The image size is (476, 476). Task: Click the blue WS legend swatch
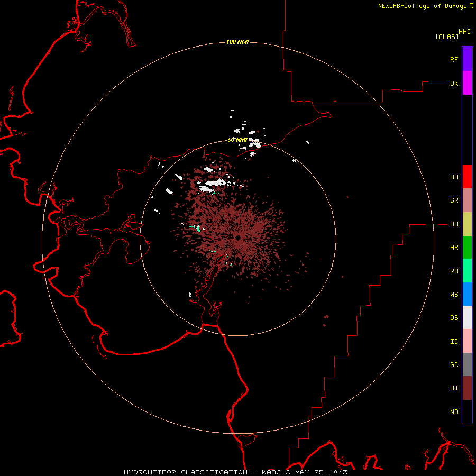[x=467, y=294]
